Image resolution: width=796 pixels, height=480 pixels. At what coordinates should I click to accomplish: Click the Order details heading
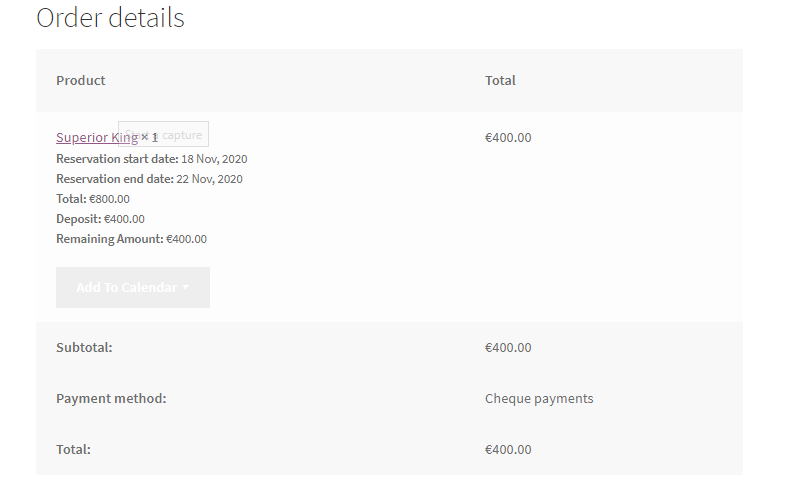(110, 18)
